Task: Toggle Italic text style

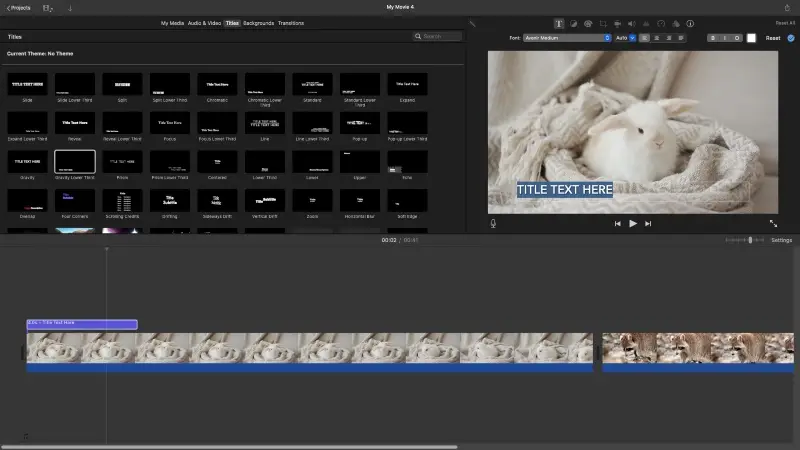Action: point(724,38)
